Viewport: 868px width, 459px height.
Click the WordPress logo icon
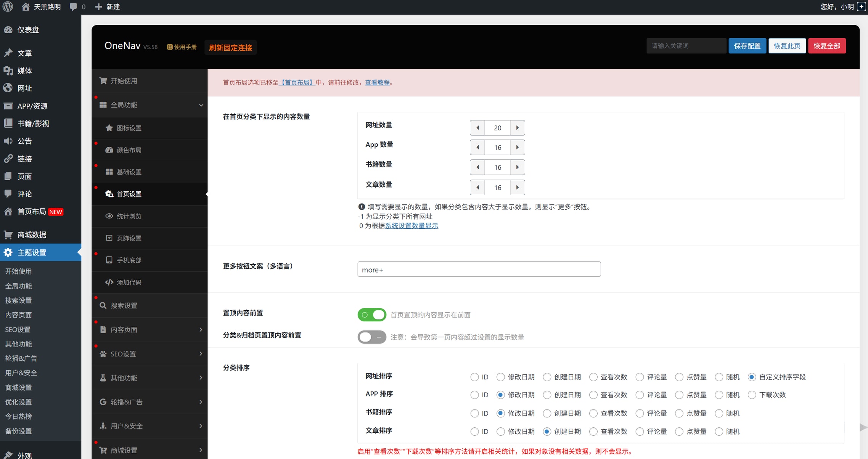point(8,7)
